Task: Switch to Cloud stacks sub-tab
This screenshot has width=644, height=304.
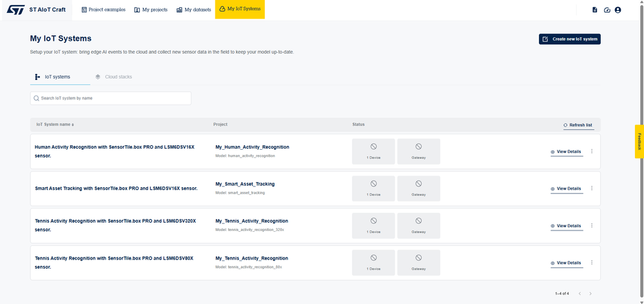Action: pos(113,77)
